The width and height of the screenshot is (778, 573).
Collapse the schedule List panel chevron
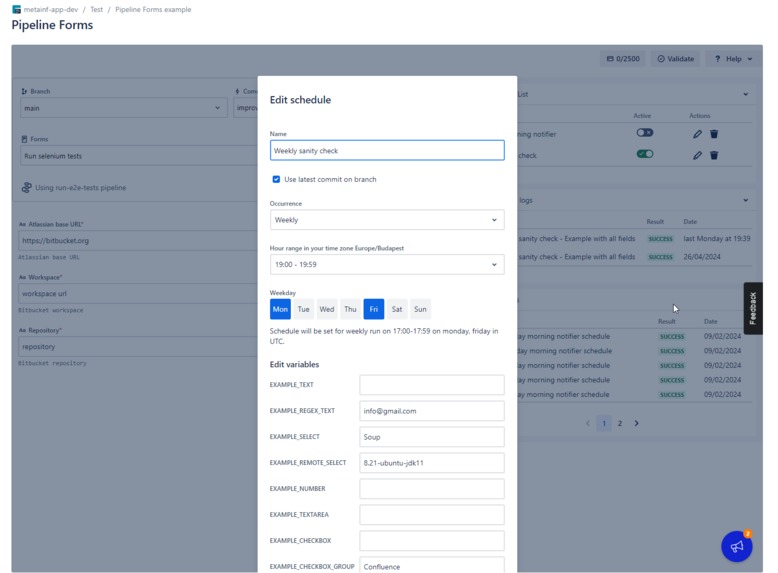tap(745, 94)
